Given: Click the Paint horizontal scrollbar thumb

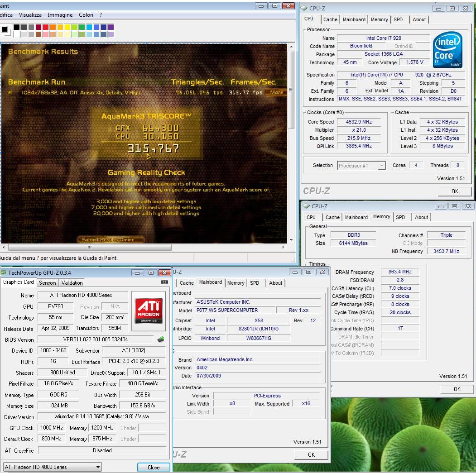Looking at the screenshot, I should [x=90, y=247].
